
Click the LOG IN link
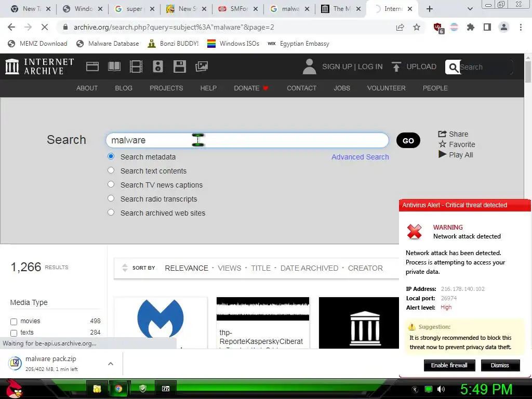tap(370, 66)
